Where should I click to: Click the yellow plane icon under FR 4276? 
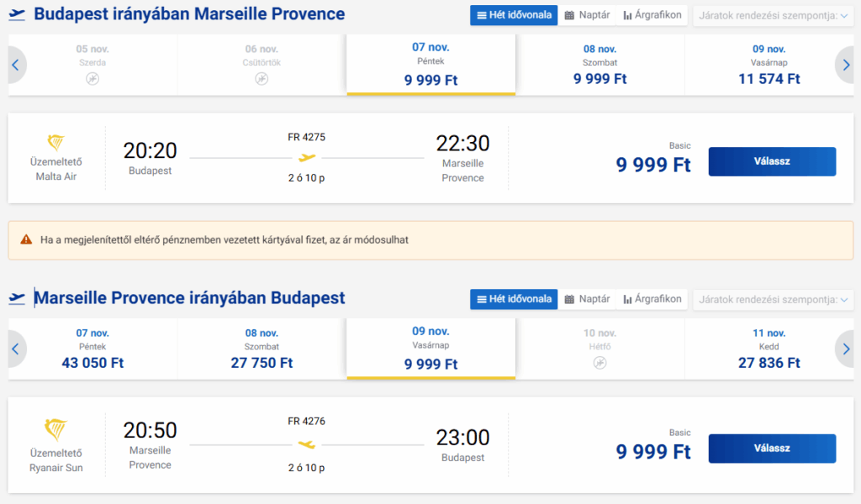point(307,444)
